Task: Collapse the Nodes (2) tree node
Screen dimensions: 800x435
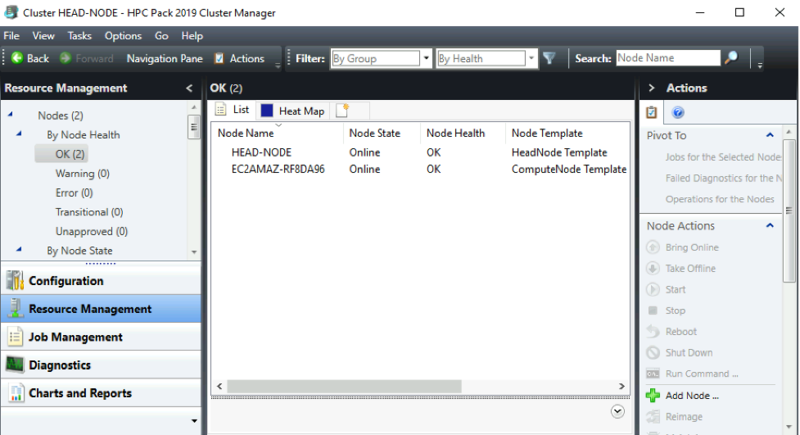Action: pos(10,114)
